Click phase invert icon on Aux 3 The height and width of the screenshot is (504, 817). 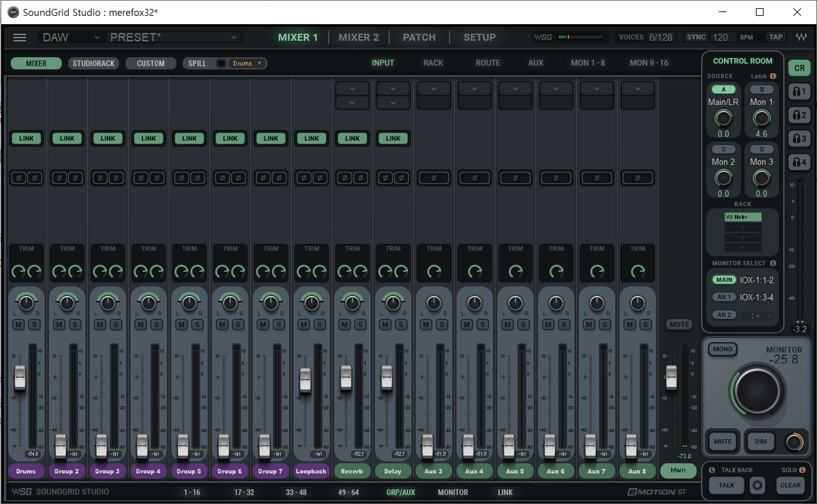(434, 178)
